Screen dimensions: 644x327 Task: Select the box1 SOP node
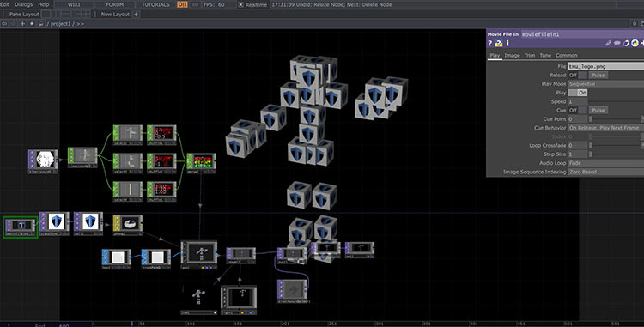117,259
